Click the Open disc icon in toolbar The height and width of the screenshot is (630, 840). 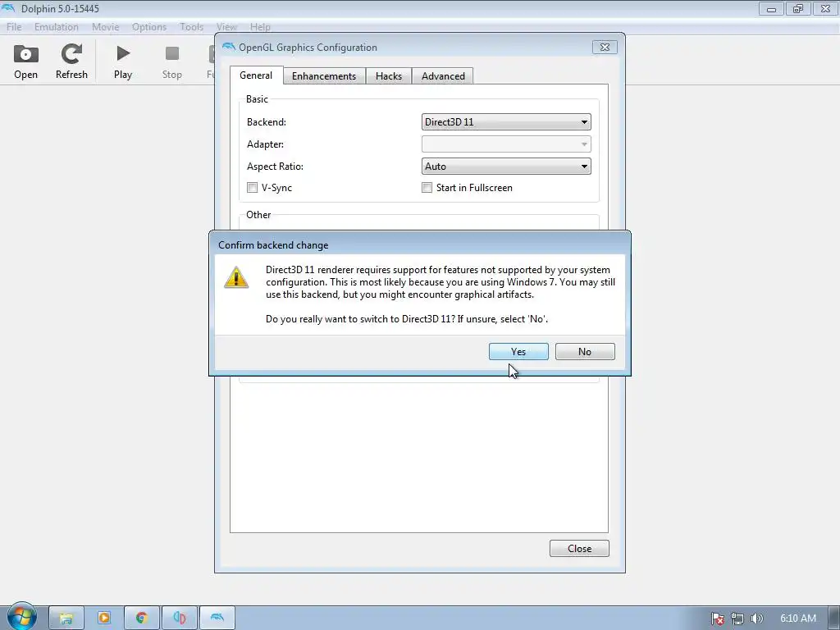pyautogui.click(x=25, y=54)
